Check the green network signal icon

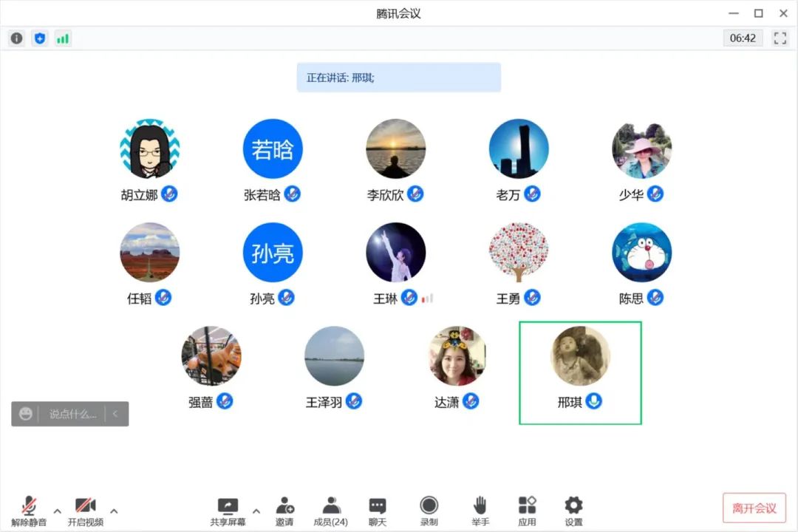click(63, 38)
